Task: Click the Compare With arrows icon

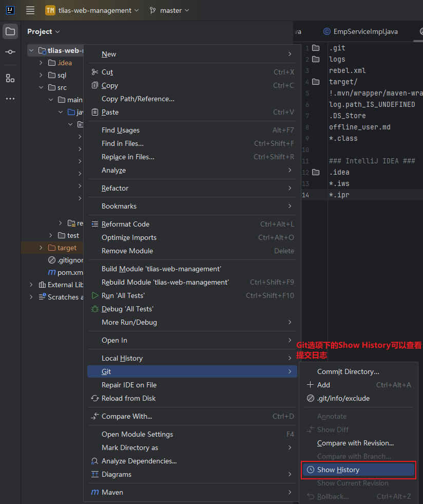Action: click(95, 416)
